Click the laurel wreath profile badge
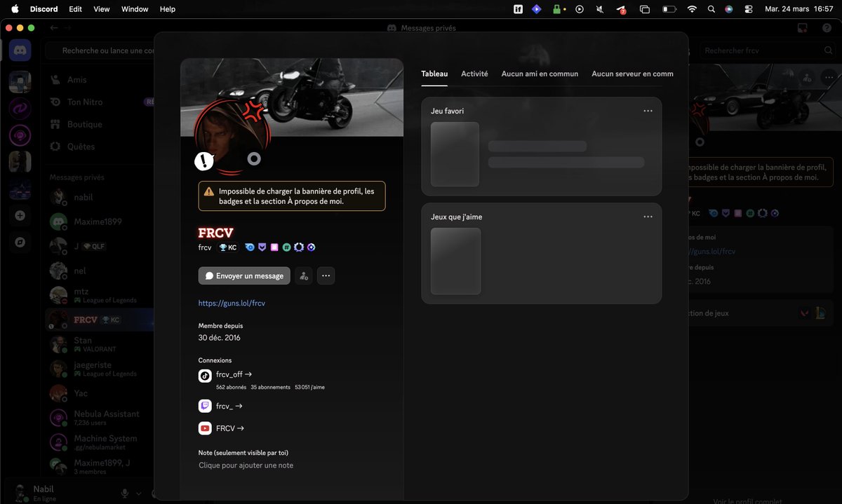The height and width of the screenshot is (504, 842). pos(298,247)
